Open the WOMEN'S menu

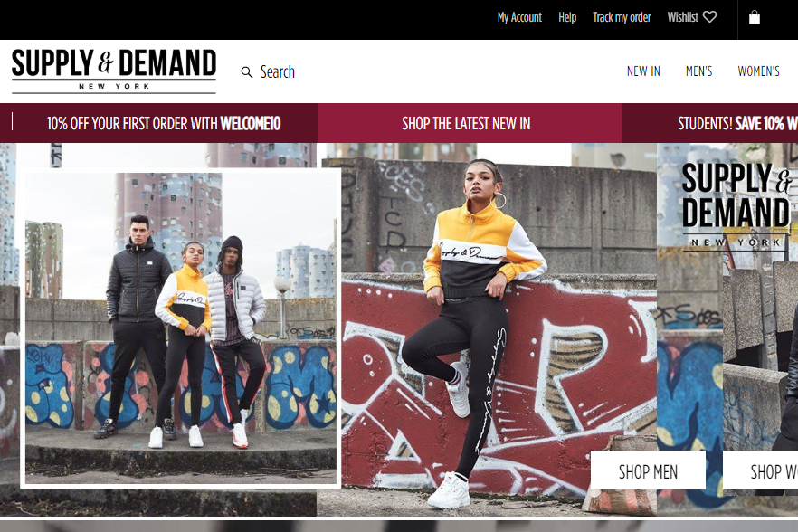point(758,71)
